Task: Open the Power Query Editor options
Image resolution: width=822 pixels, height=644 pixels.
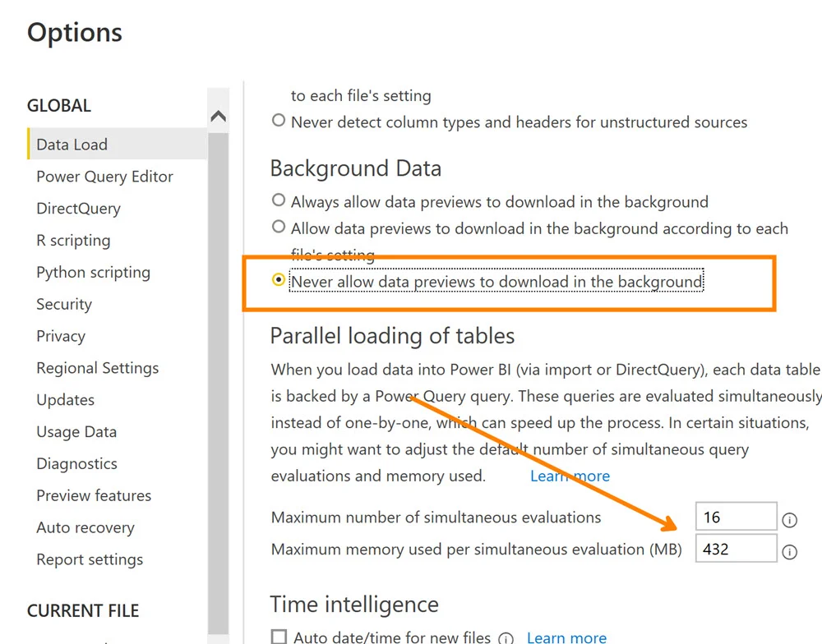Action: 104,177
